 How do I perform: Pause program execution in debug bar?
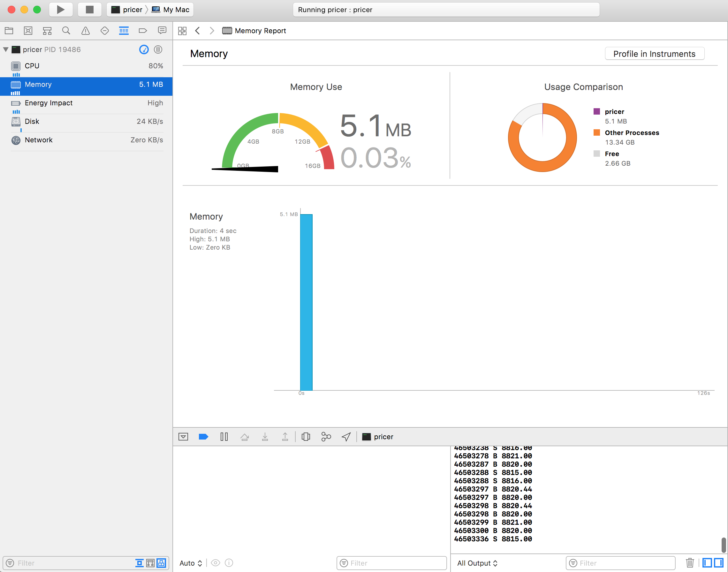(x=224, y=437)
